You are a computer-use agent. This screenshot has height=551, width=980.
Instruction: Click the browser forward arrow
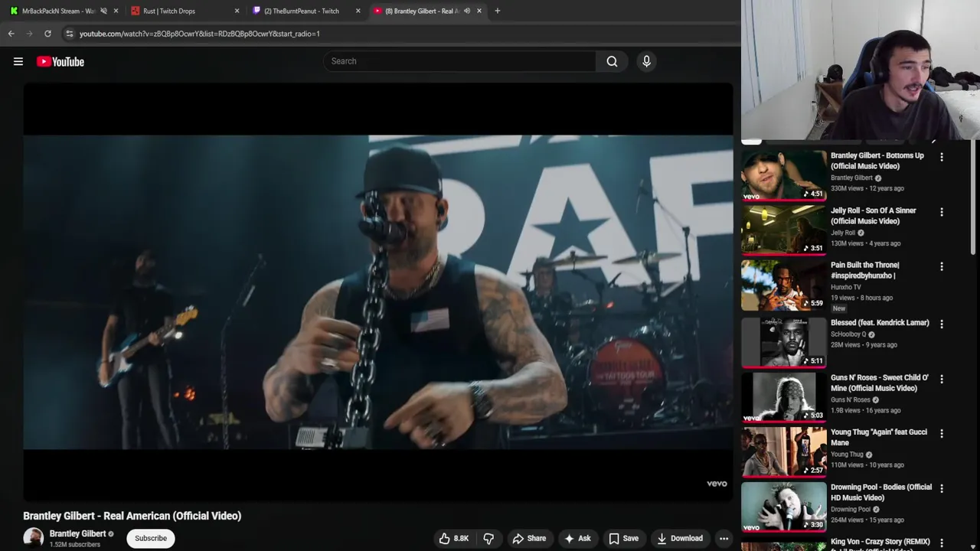tap(30, 34)
